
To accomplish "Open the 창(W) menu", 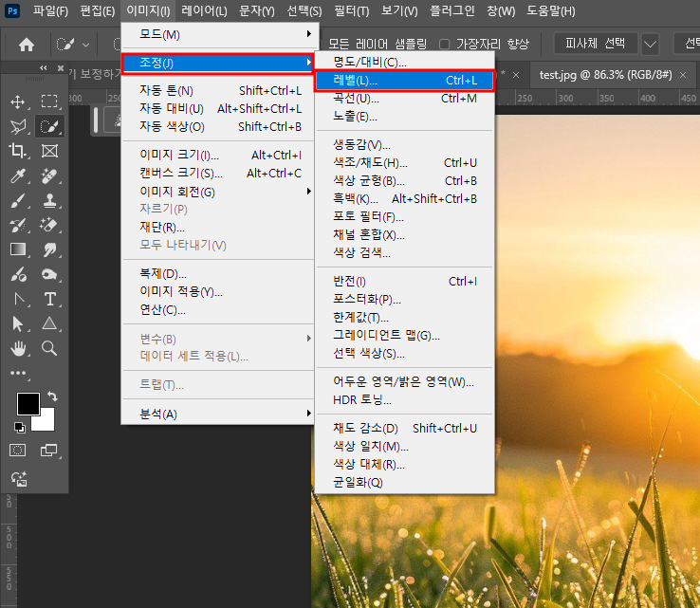I will click(x=501, y=10).
